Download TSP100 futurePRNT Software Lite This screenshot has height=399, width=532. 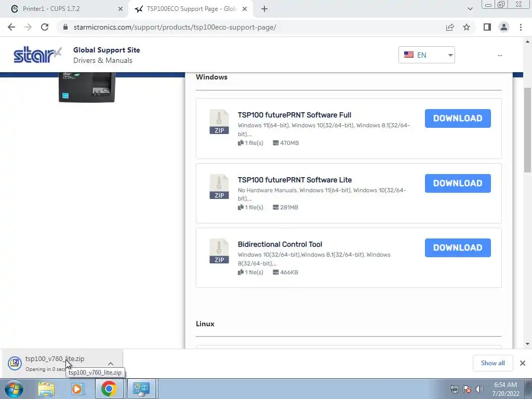(458, 183)
